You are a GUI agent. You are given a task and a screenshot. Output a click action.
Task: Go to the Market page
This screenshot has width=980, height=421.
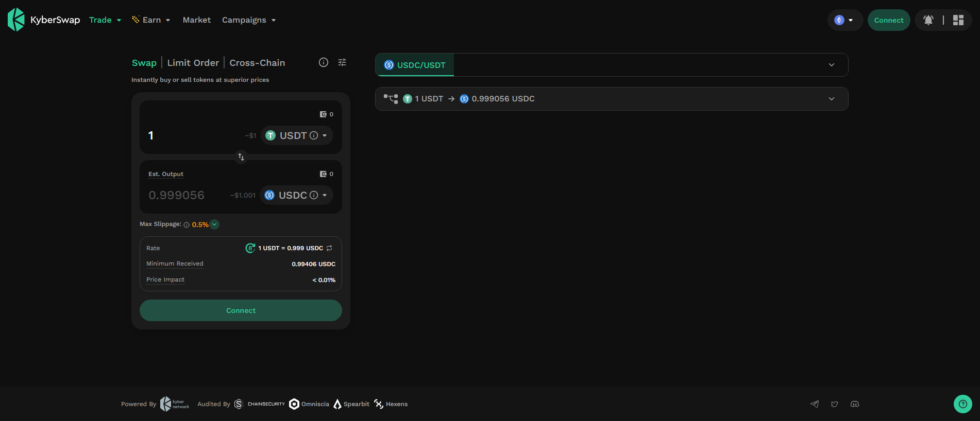click(197, 20)
